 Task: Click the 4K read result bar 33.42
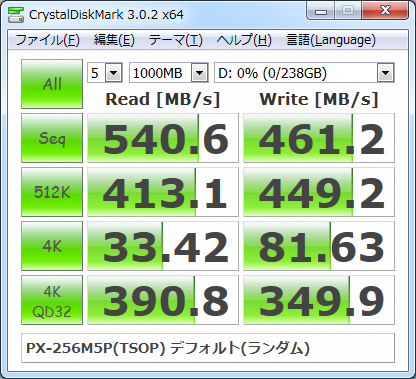click(x=163, y=246)
